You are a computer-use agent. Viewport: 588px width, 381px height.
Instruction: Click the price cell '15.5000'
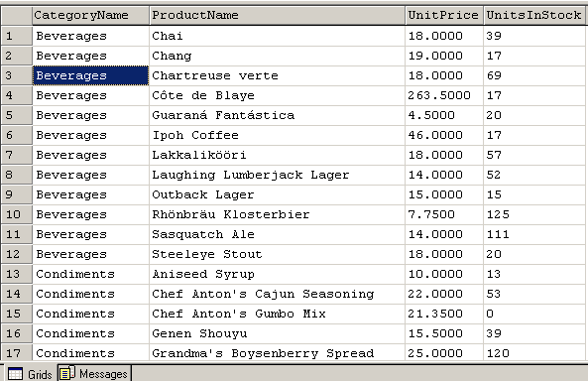point(444,333)
